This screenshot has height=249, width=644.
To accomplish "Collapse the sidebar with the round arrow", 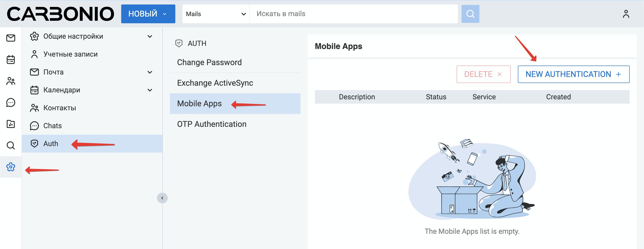I will tap(162, 198).
